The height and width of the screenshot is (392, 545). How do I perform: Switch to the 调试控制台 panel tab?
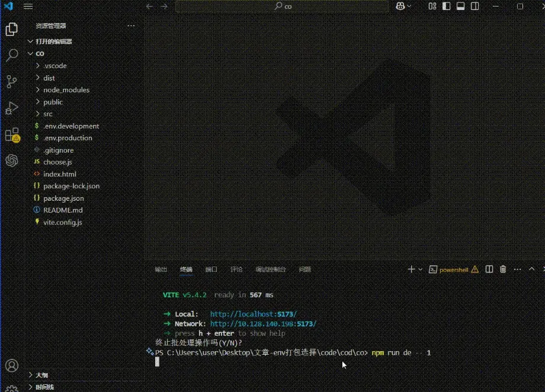click(x=271, y=269)
